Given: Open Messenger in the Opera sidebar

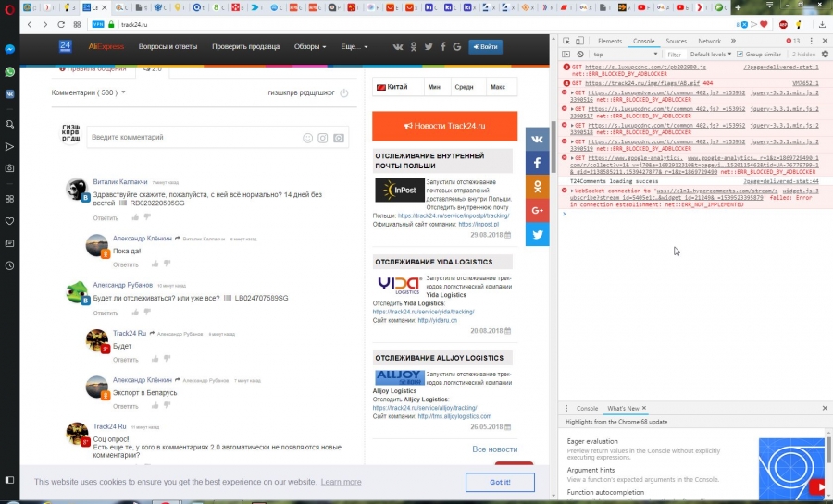Looking at the screenshot, I should 9,49.
